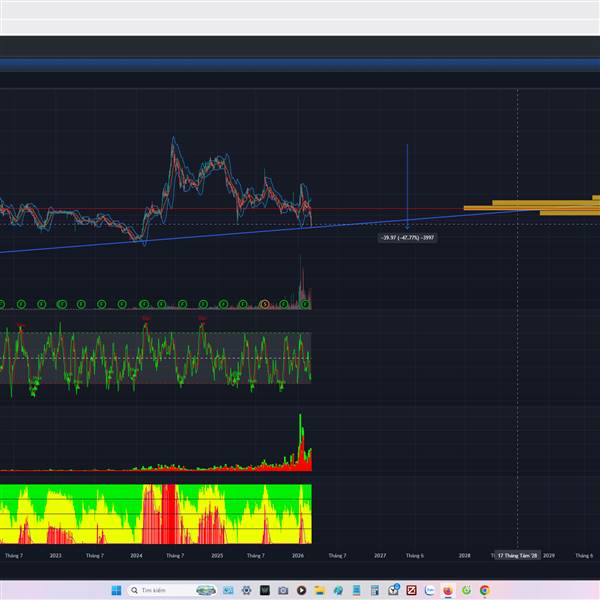This screenshot has height=600, width=600.
Task: Click the 17 Tháng Tám '28 date label
Action: (x=517, y=555)
